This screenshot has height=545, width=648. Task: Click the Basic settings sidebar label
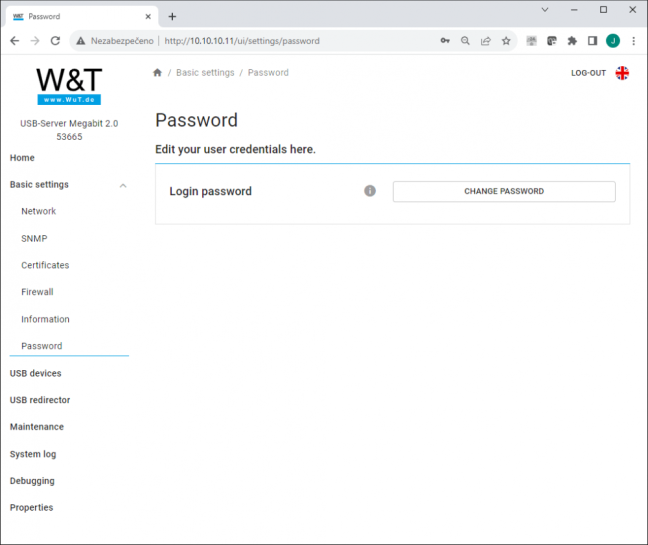pos(39,185)
